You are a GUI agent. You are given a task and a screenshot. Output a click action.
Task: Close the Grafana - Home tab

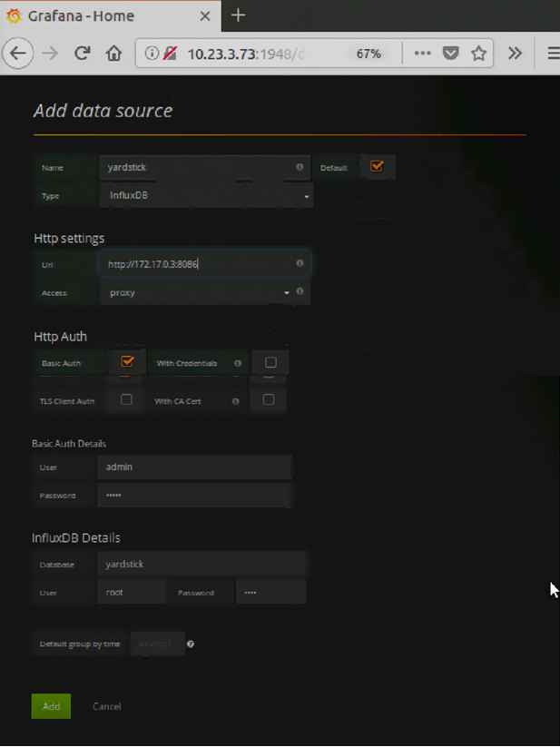click(205, 16)
